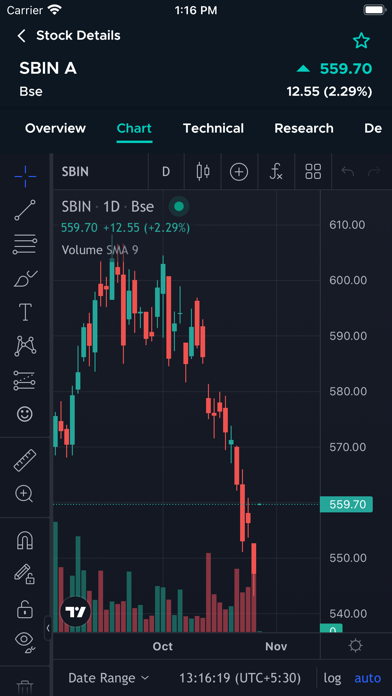
Task: Switch to the Chart tab
Action: pyautogui.click(x=134, y=128)
